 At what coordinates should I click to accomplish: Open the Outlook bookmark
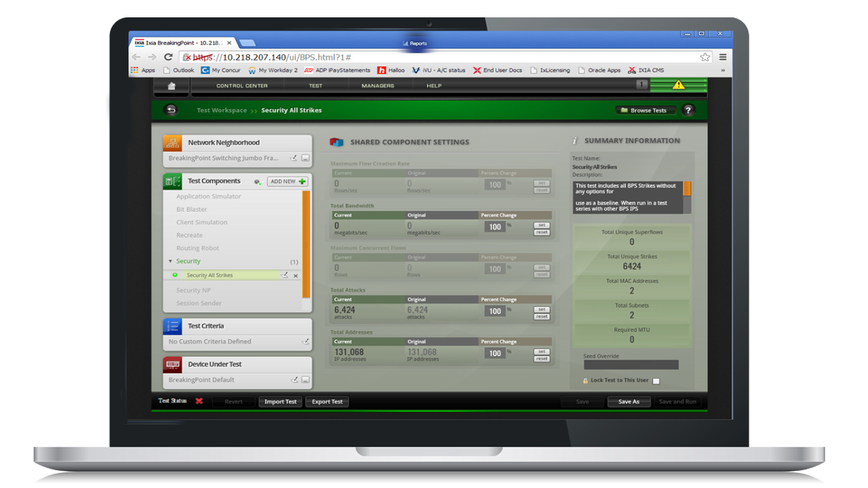tap(178, 70)
